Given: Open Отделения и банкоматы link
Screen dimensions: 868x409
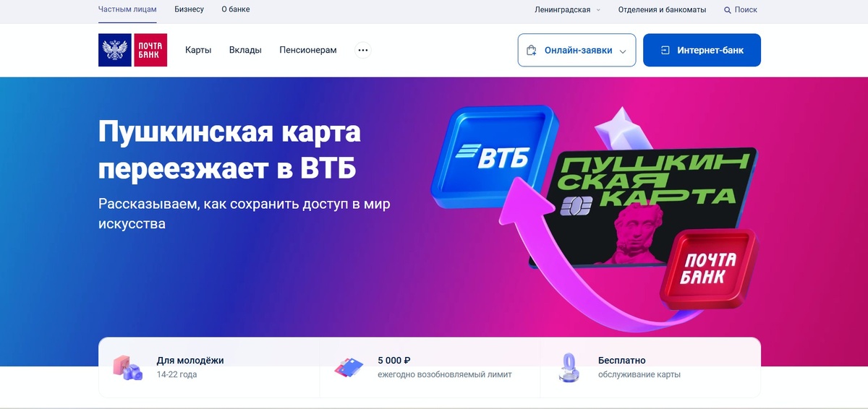Looking at the screenshot, I should (x=662, y=10).
